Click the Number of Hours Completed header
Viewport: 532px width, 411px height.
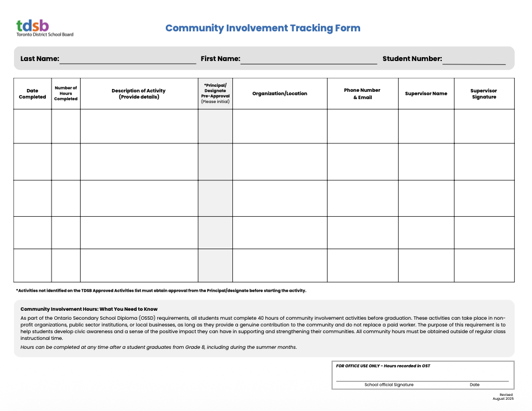(x=66, y=94)
